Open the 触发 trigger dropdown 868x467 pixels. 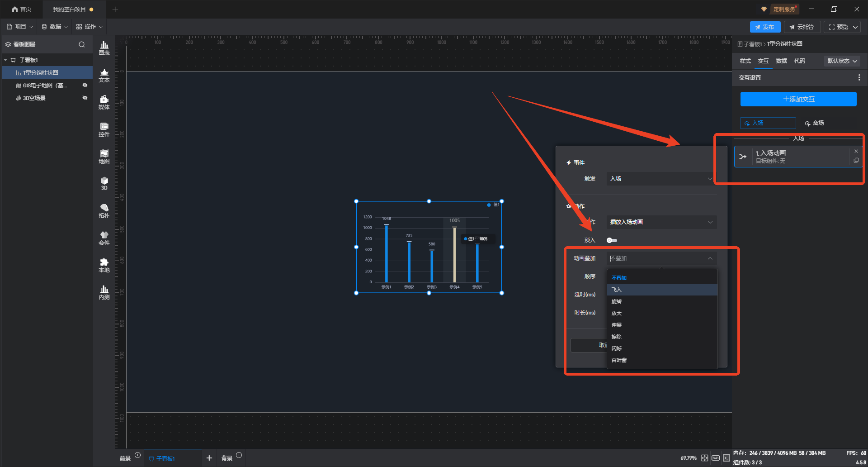(x=661, y=179)
